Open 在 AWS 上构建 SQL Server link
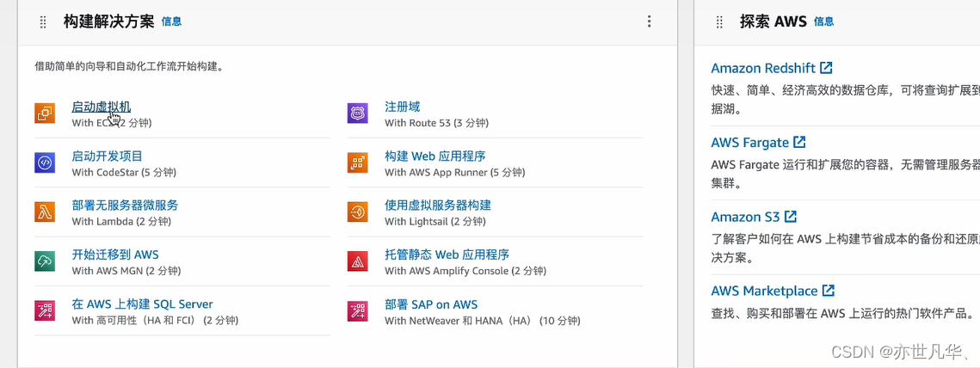This screenshot has height=368, width=980. tap(143, 304)
